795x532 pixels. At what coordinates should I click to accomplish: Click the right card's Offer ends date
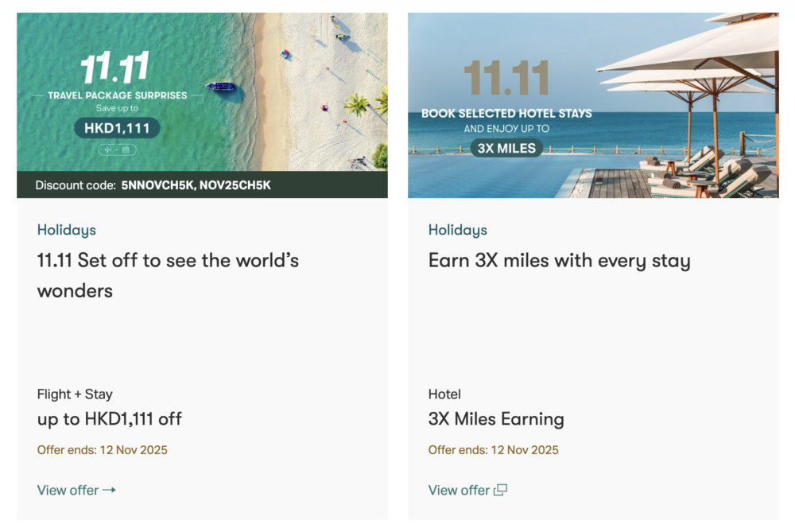tap(493, 450)
